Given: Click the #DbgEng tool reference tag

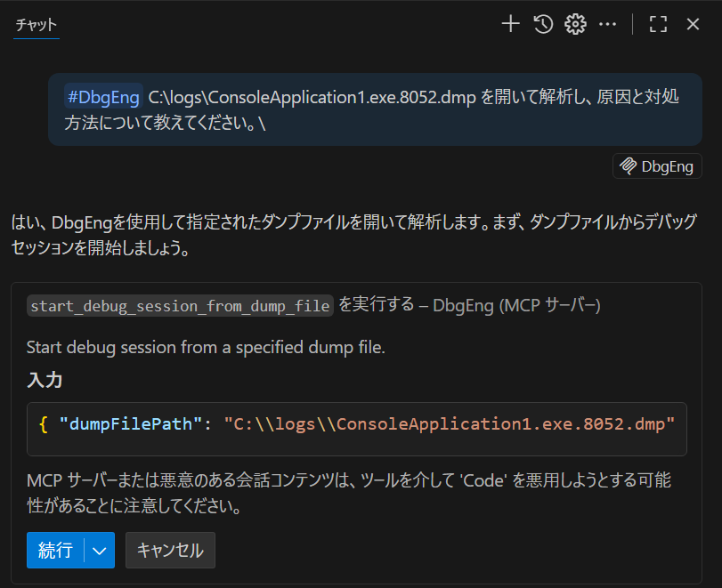Looking at the screenshot, I should (x=103, y=97).
